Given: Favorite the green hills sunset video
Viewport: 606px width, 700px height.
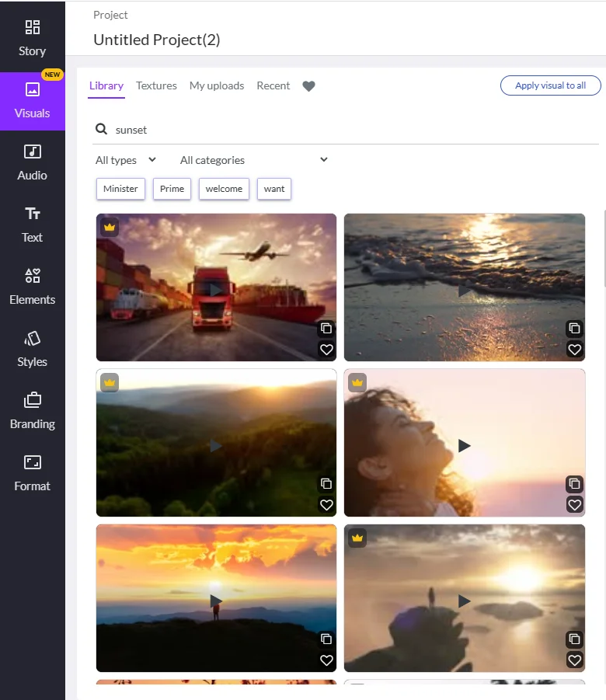Looking at the screenshot, I should 326,505.
